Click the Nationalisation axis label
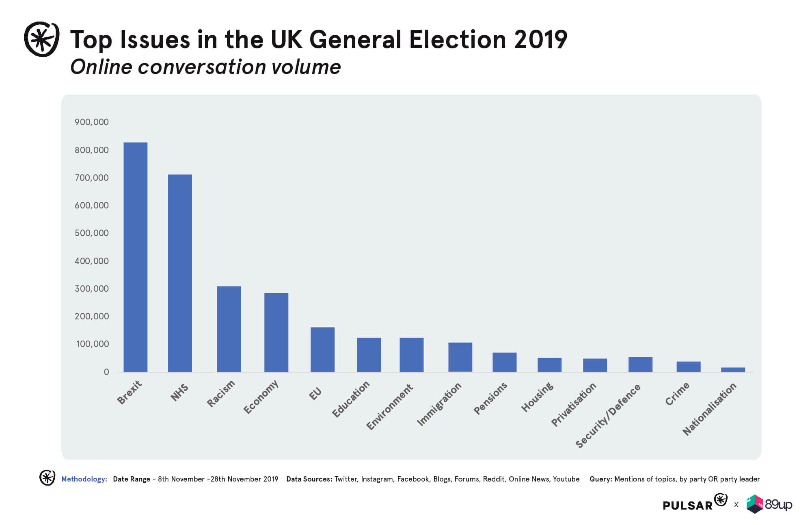This screenshot has height=525, width=812. click(x=709, y=409)
